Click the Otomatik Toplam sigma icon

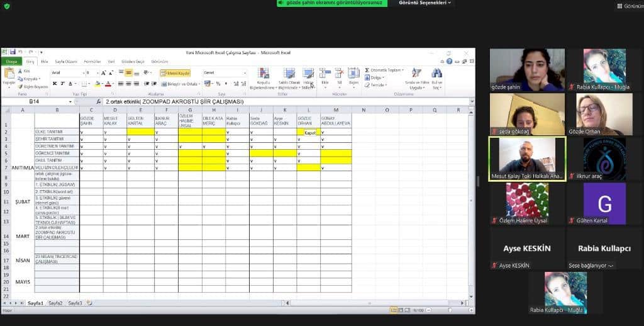[368, 70]
